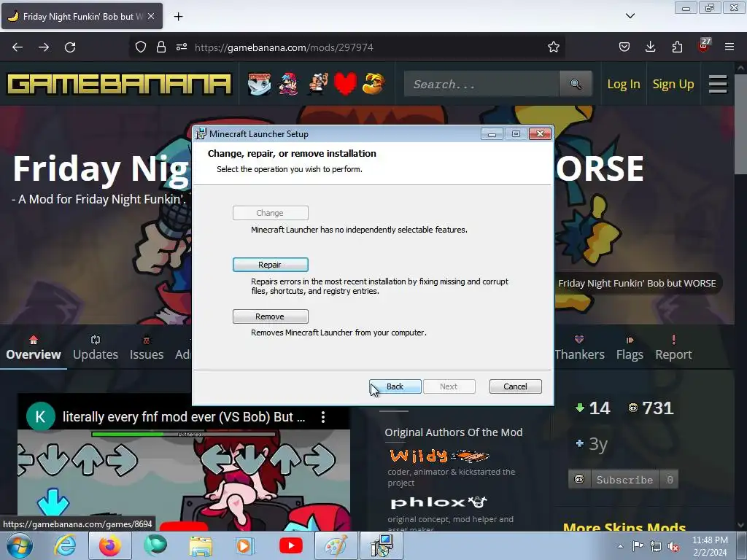The height and width of the screenshot is (560, 747).
Task: Click the green sphere taskbar icon
Action: click(x=155, y=545)
